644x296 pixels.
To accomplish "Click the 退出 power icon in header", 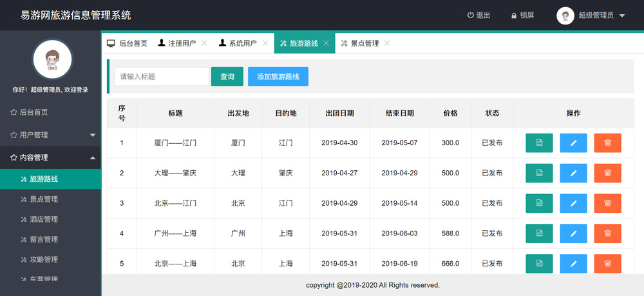I will (471, 15).
